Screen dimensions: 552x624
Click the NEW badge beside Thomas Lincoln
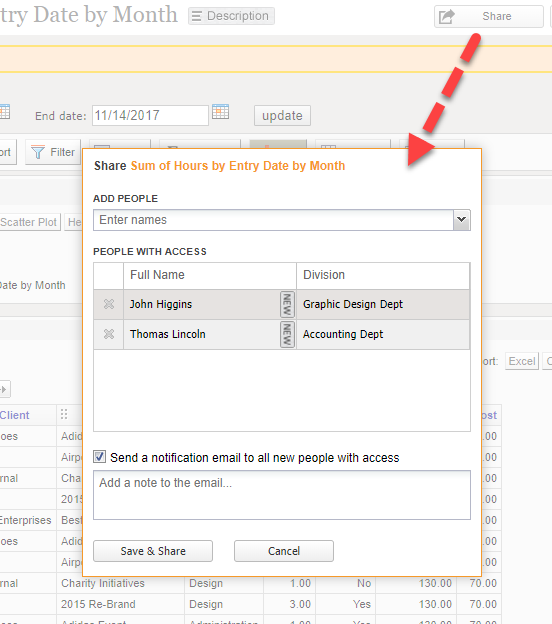pyautogui.click(x=287, y=334)
